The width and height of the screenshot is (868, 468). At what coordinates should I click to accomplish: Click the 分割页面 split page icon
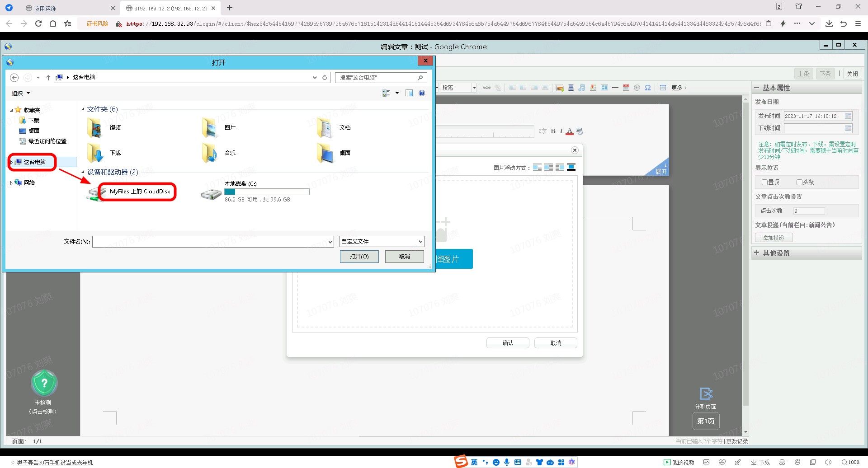706,393
